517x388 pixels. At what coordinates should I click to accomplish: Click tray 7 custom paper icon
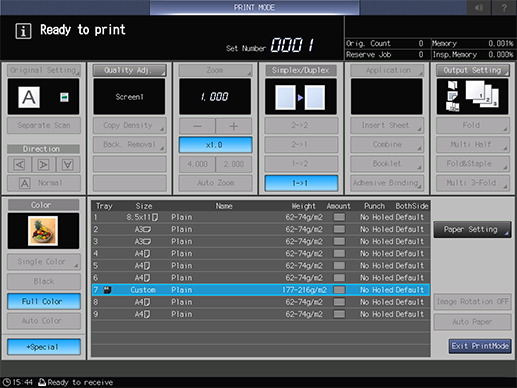[x=107, y=290]
